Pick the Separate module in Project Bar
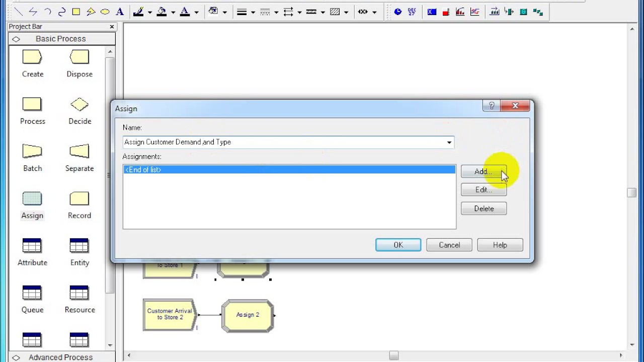644x362 pixels. [79, 158]
